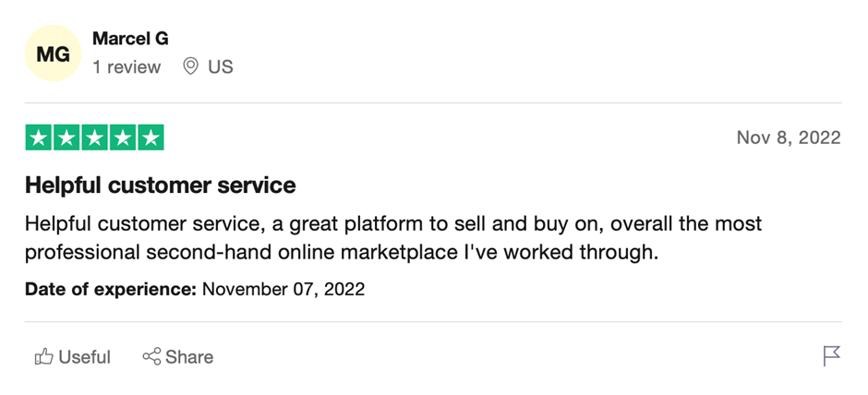The height and width of the screenshot is (395, 868).
Task: Click the fourth green rating star
Action: pos(122,138)
